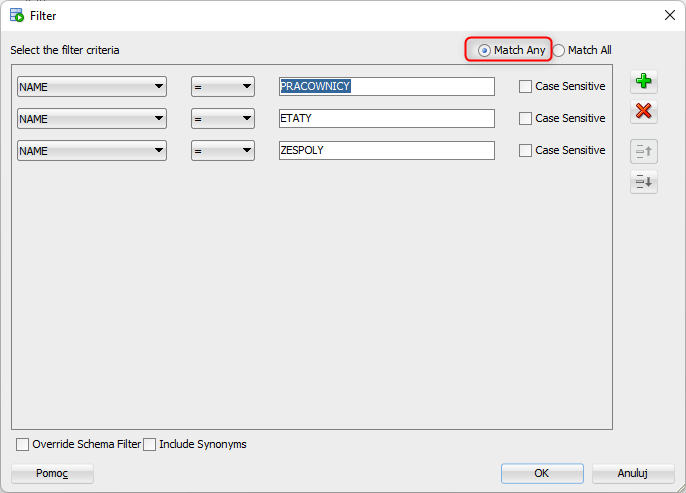This screenshot has width=686, height=493.
Task: Click the ETATY value text field
Action: tap(386, 119)
